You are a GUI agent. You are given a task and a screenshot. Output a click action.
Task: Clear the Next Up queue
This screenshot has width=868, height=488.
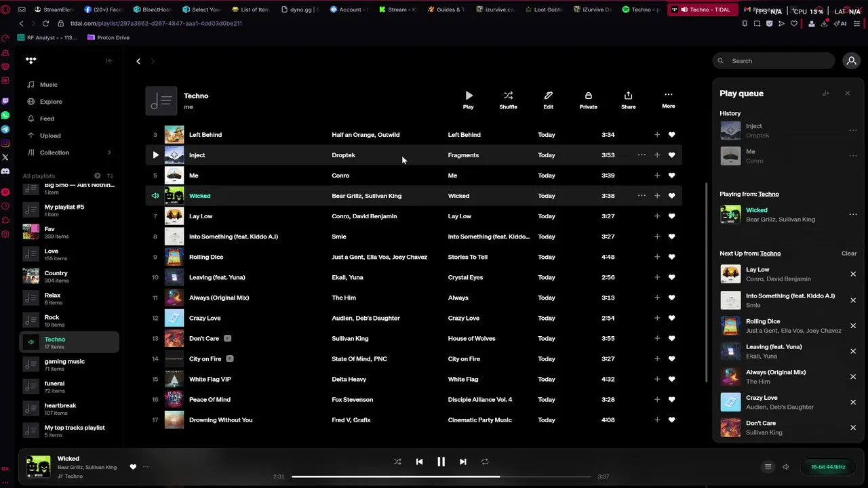(849, 253)
